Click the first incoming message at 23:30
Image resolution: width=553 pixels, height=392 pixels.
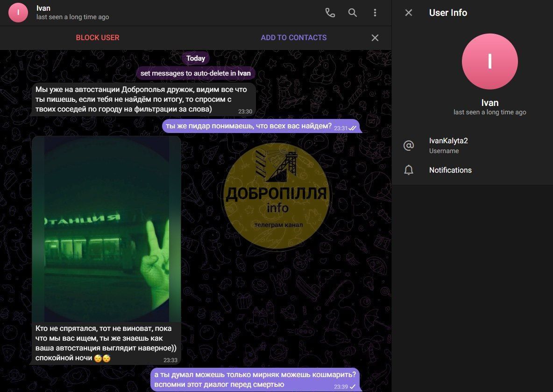click(x=140, y=99)
